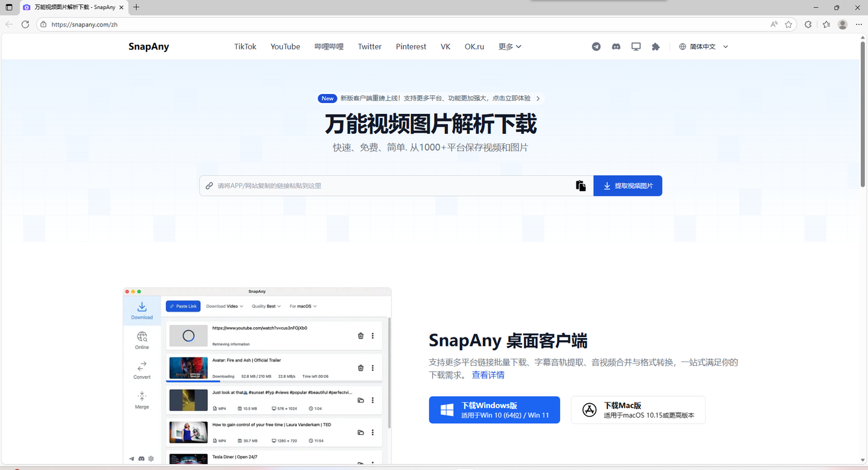868x470 pixels.
Task: Click the desktop client monitor icon
Action: 636,46
